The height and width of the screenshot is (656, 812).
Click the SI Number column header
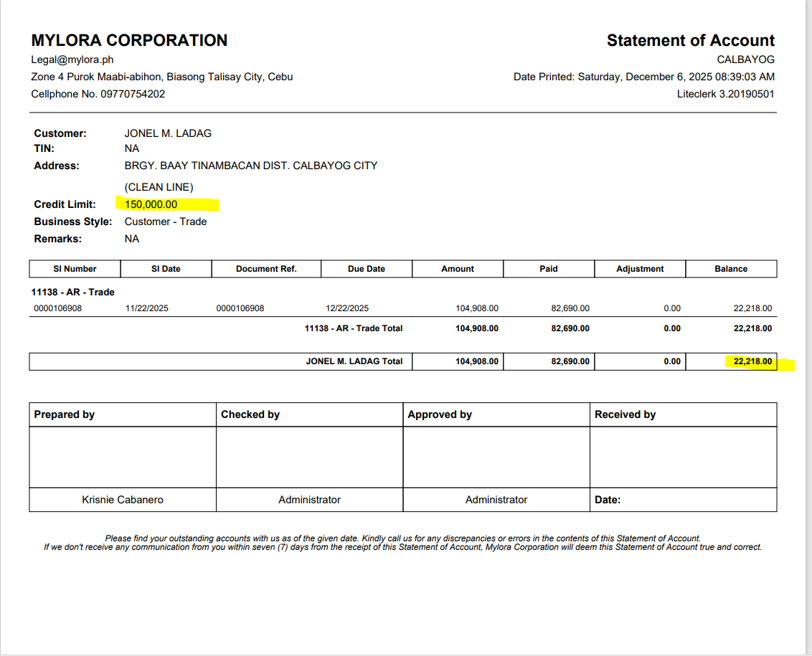pos(75,269)
